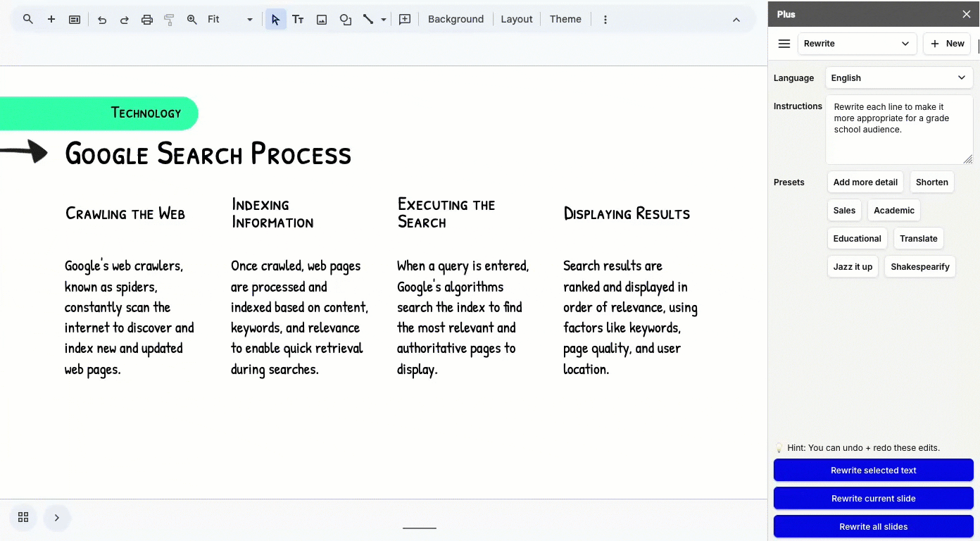Click Rewrite current slide button
This screenshot has width=980, height=541.
click(x=874, y=498)
